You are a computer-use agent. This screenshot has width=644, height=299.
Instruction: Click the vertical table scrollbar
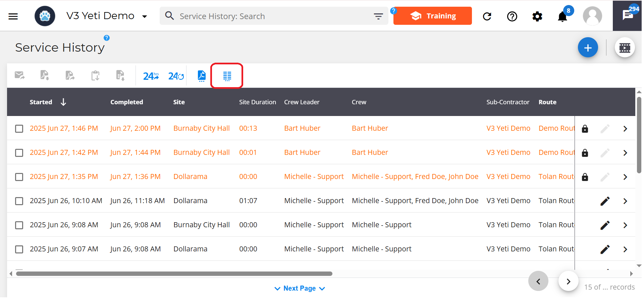point(639,135)
